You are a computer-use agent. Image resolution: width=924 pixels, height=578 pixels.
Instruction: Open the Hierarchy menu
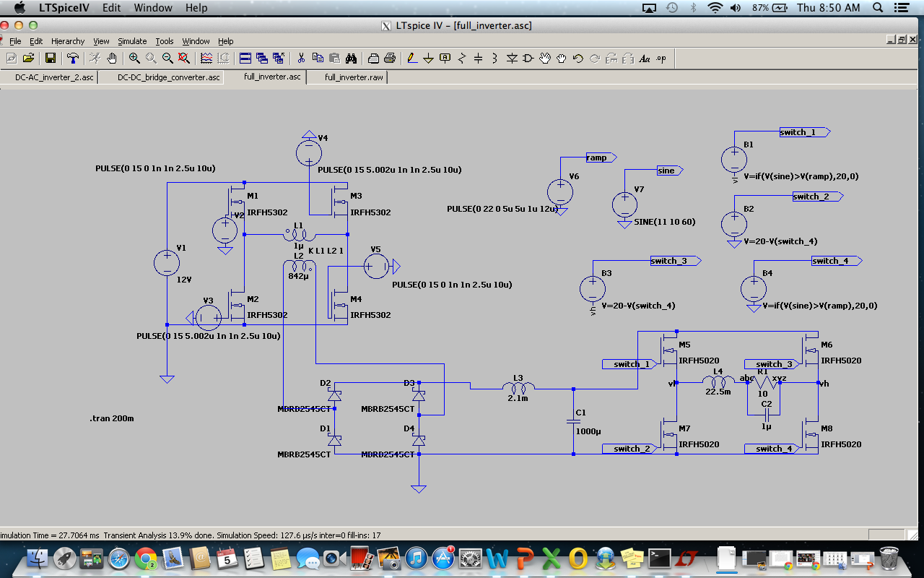67,41
